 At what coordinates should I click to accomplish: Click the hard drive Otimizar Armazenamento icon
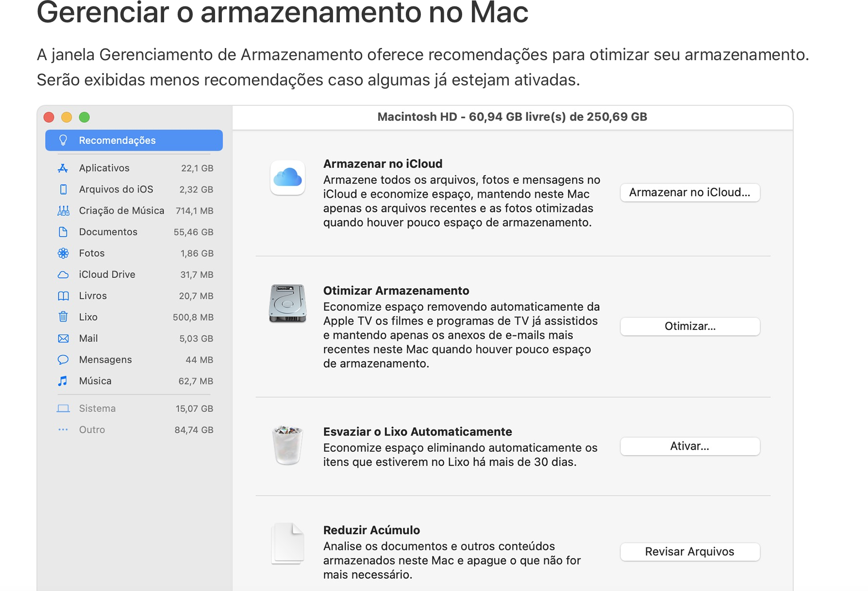coord(288,304)
